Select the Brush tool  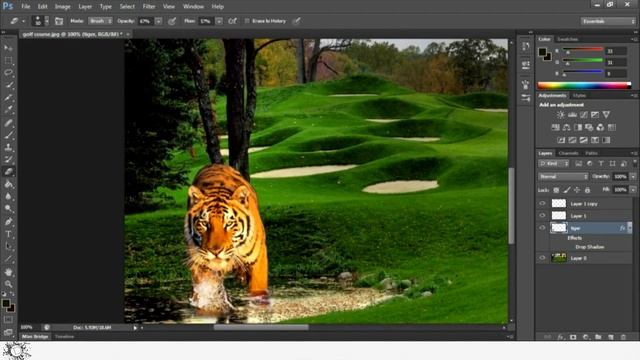8,134
